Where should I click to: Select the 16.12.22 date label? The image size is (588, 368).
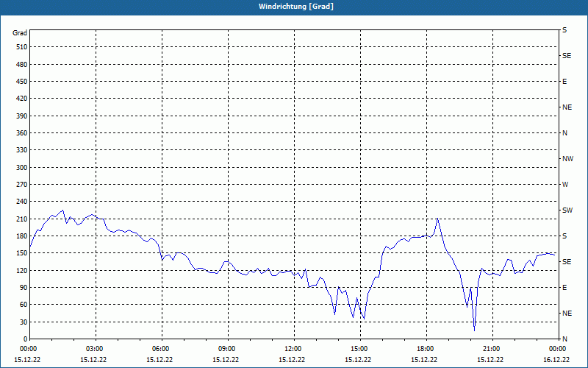coord(556,360)
